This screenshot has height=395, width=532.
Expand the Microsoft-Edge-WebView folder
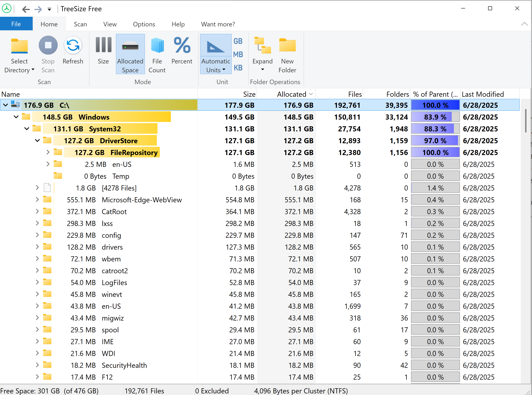(x=37, y=199)
